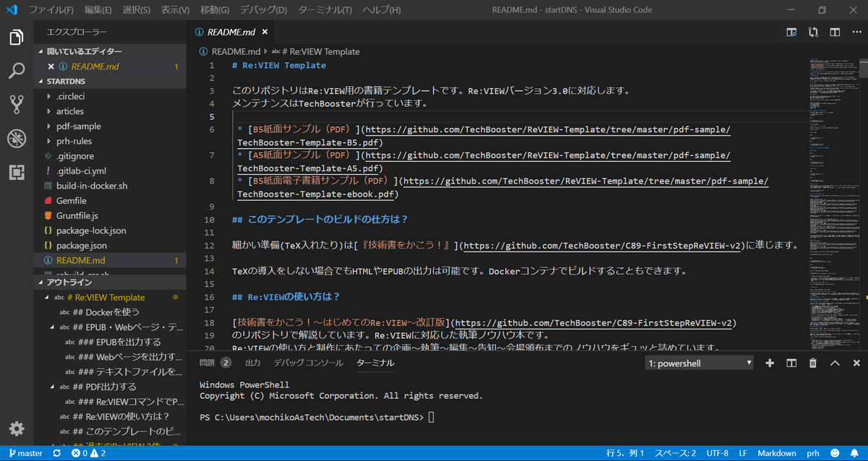The width and height of the screenshot is (868, 461).
Task: Click the feedback smiley in status bar
Action: pos(835,453)
